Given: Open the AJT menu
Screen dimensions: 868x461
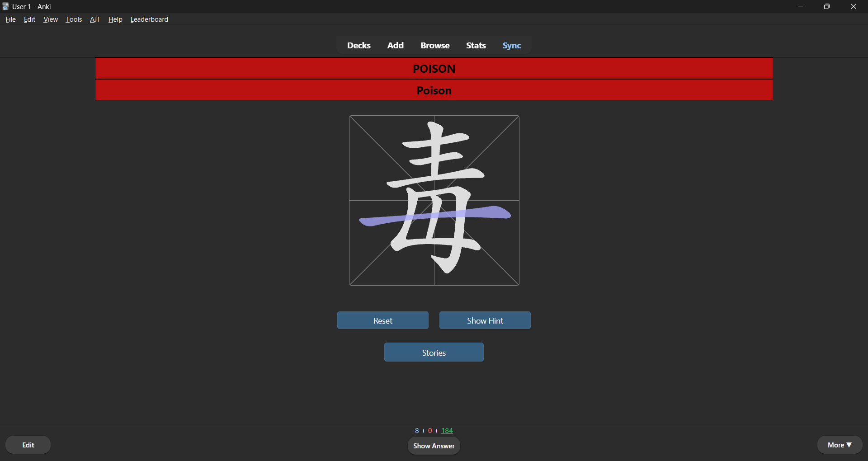Looking at the screenshot, I should (x=95, y=19).
